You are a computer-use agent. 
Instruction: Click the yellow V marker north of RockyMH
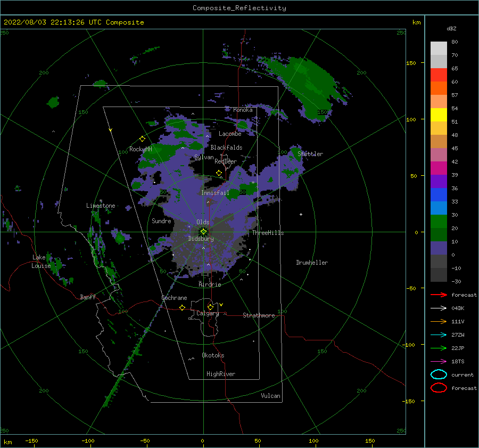(111, 130)
